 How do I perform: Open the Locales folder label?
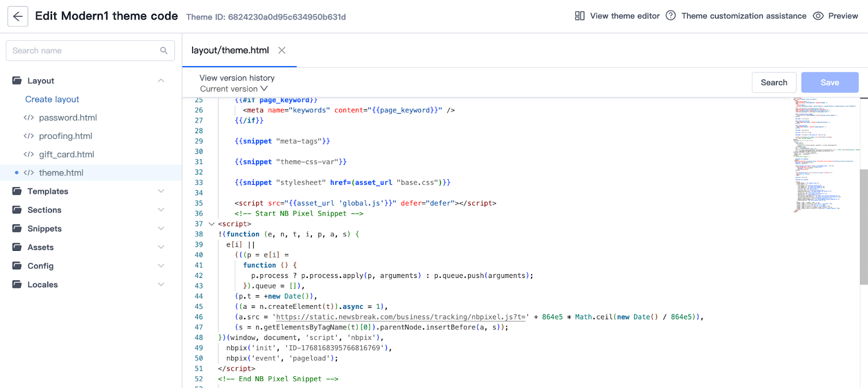coord(43,284)
